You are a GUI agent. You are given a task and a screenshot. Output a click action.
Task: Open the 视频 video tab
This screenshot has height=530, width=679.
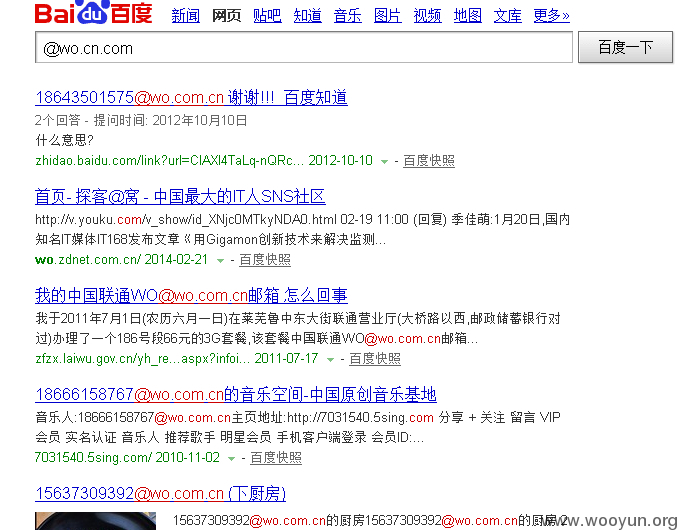pos(427,16)
